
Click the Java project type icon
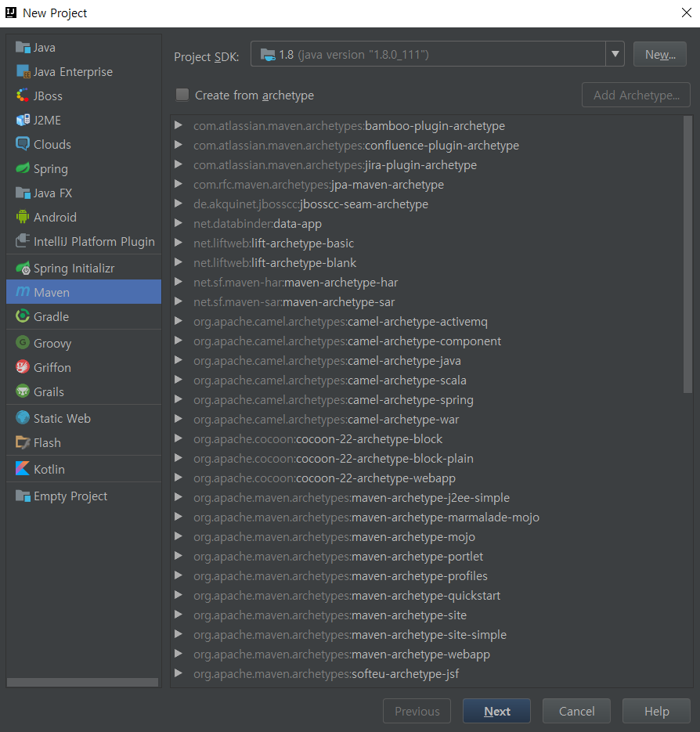pyautogui.click(x=23, y=47)
